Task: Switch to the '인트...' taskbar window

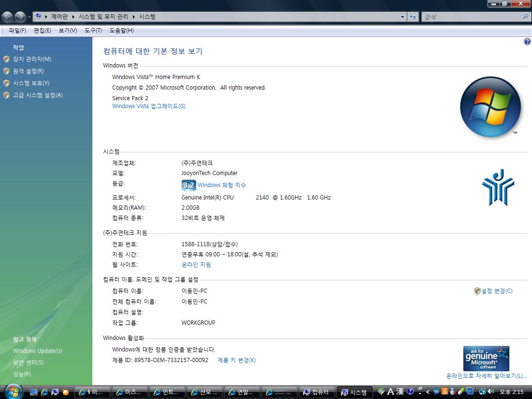Action: point(167,392)
